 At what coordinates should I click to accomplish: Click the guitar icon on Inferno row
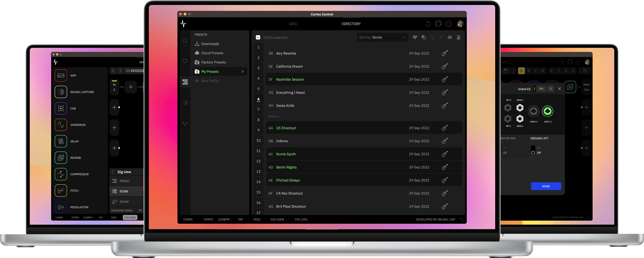tap(444, 141)
